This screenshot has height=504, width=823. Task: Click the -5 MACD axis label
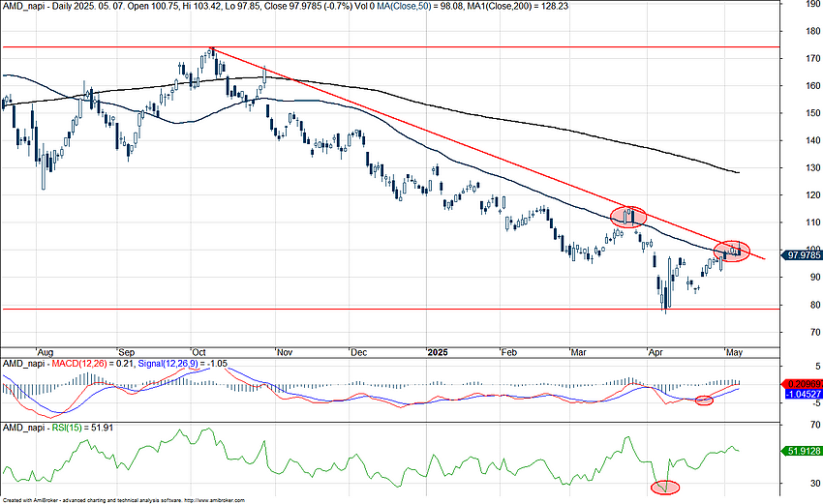(818, 402)
